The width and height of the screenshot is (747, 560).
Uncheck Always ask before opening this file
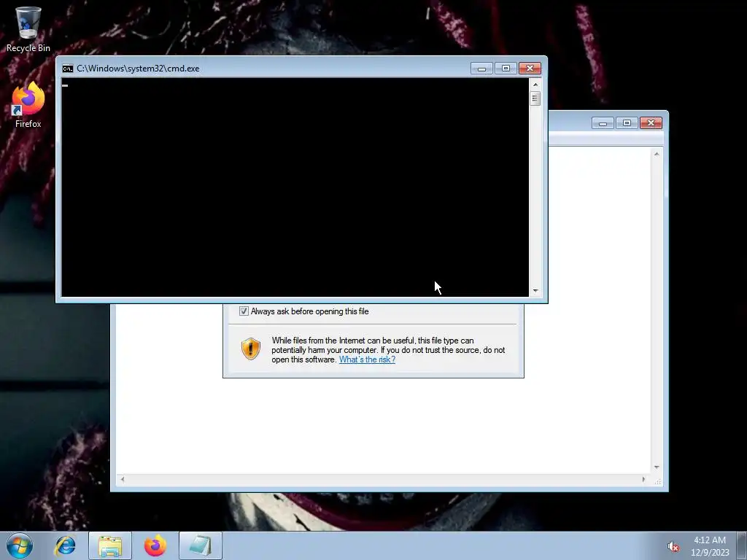tap(244, 311)
